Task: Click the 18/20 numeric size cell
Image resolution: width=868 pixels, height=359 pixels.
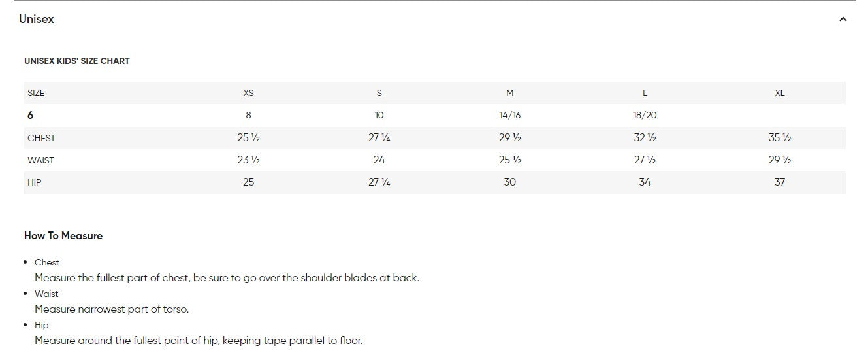Action: click(645, 116)
